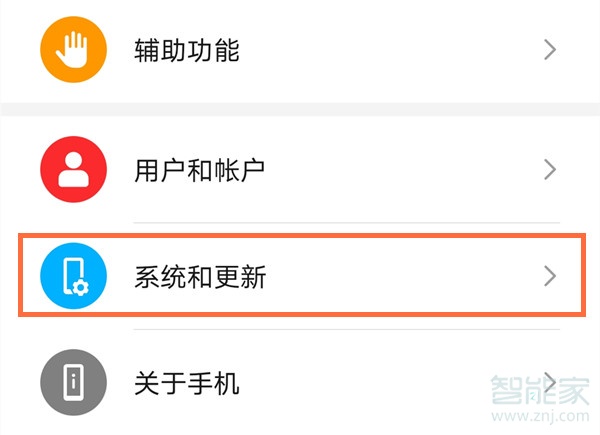Tap the red user profile icon
The image size is (600, 435).
coord(73,169)
